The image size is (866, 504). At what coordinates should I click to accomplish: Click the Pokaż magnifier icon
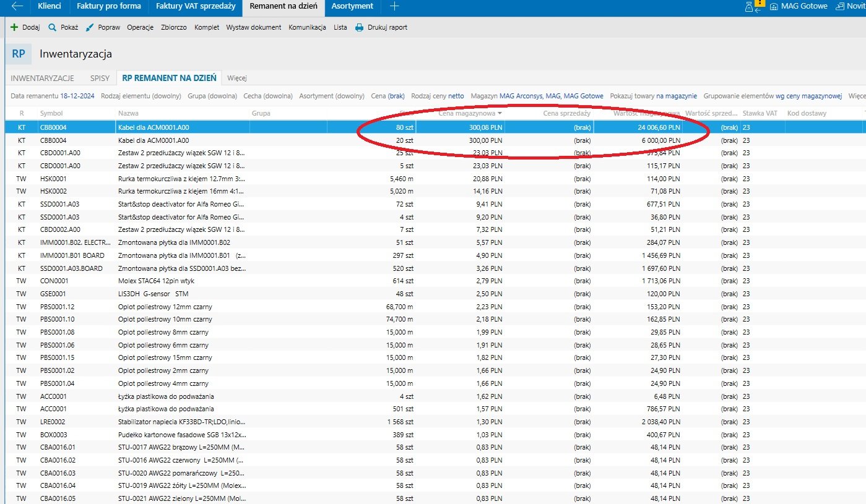pyautogui.click(x=53, y=27)
